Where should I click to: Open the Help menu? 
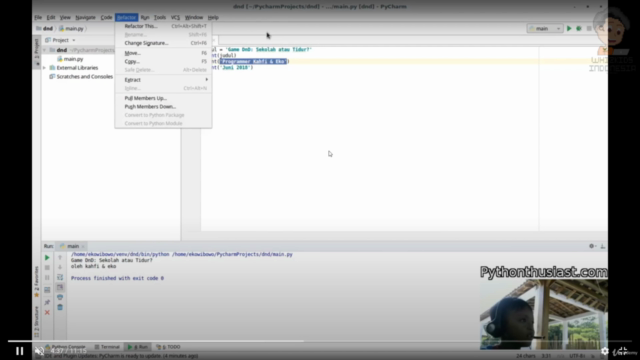click(213, 18)
